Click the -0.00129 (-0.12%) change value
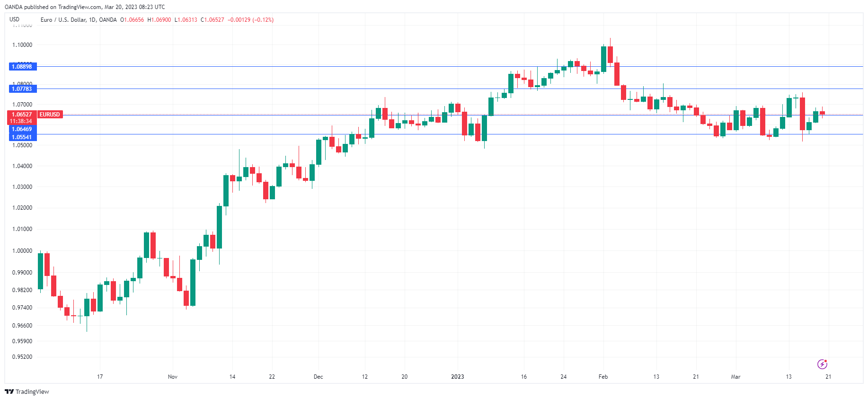 coord(250,20)
